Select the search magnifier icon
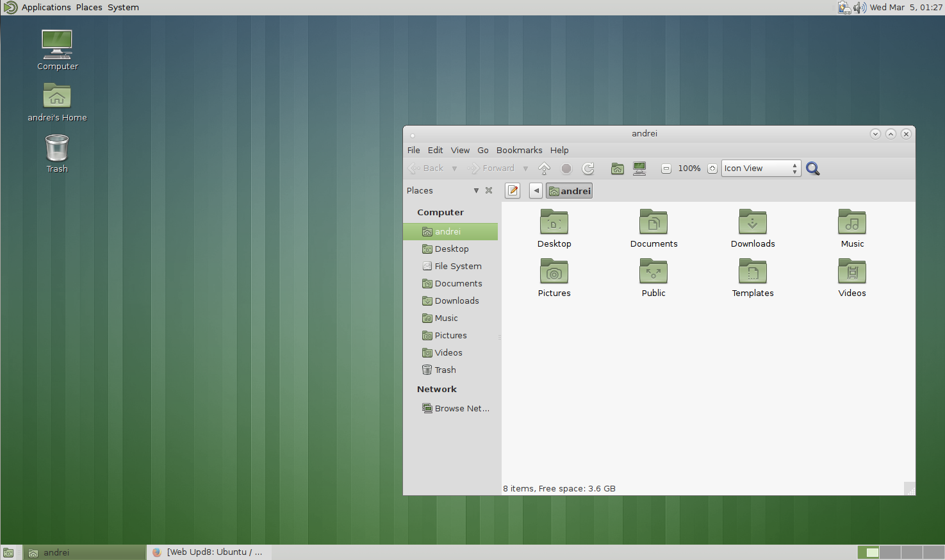Screen dimensions: 945x560 [x=812, y=168]
